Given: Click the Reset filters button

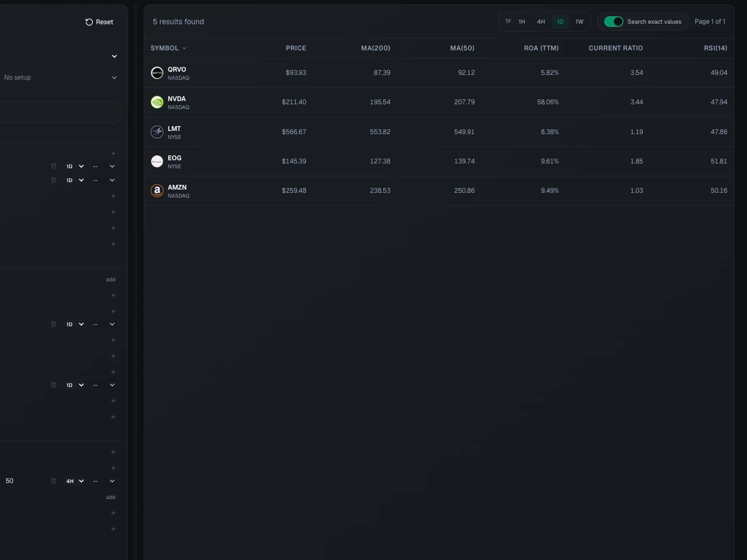Looking at the screenshot, I should point(100,22).
